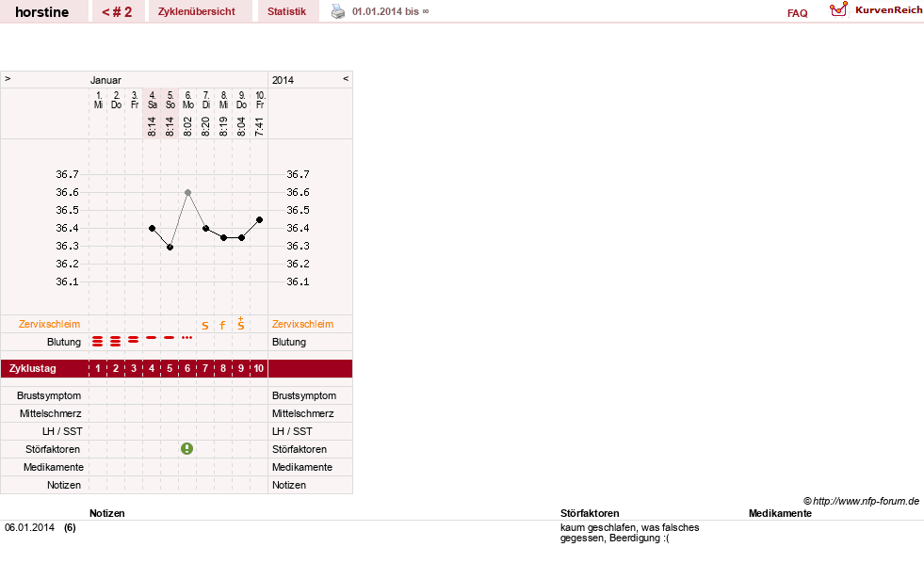Collapse chart with the '<' arrow beside 2014
Viewport: 924px width, 563px height.
(x=346, y=78)
